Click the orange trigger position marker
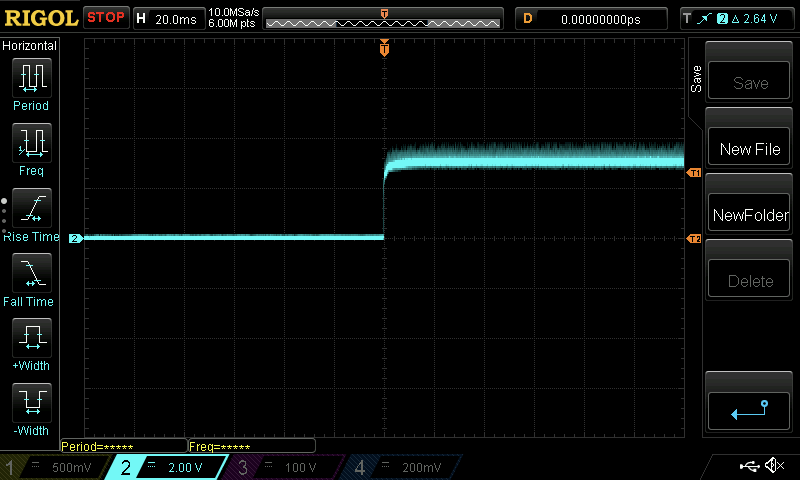Screen dimensions: 800x480 point(384,48)
